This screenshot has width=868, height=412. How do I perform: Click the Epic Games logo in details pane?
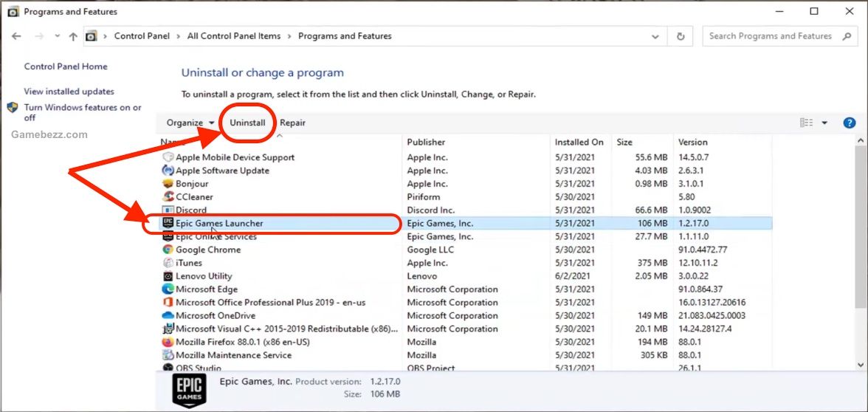(x=190, y=391)
